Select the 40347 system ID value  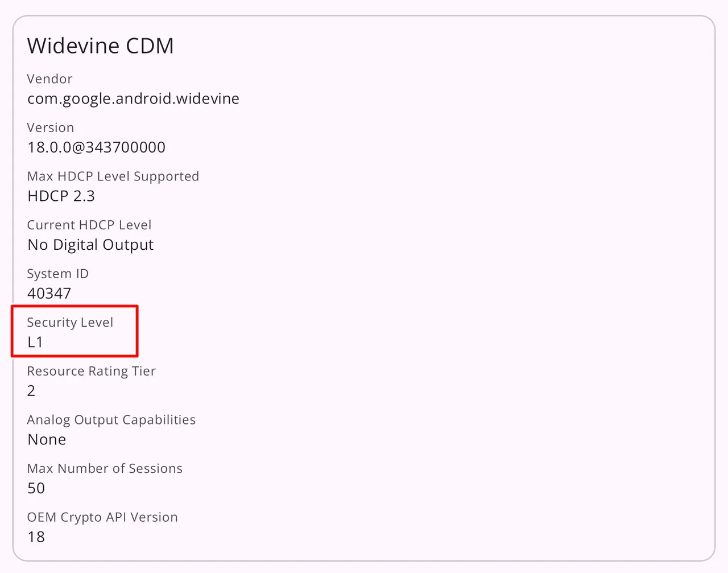(49, 294)
